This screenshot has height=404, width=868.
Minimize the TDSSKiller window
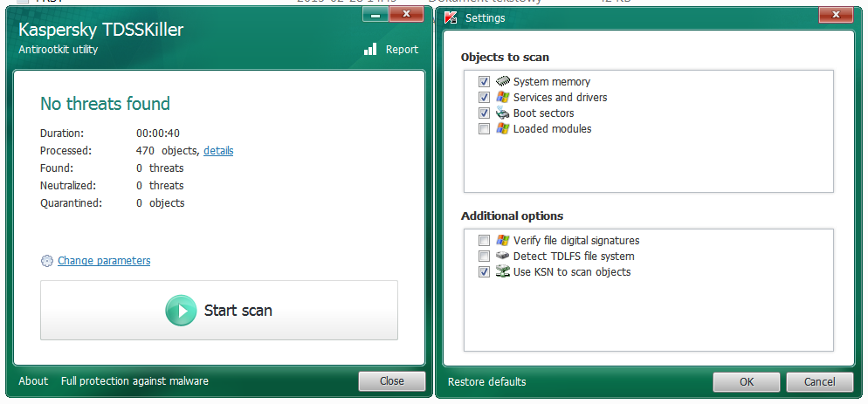pyautogui.click(x=375, y=14)
